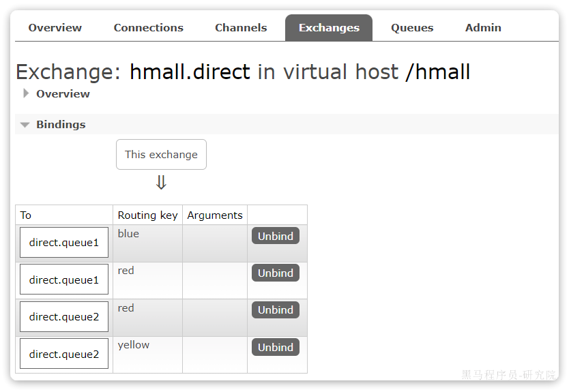Collapse the Bindings section triangle
Screen dimensions: 569x392
pyautogui.click(x=25, y=125)
